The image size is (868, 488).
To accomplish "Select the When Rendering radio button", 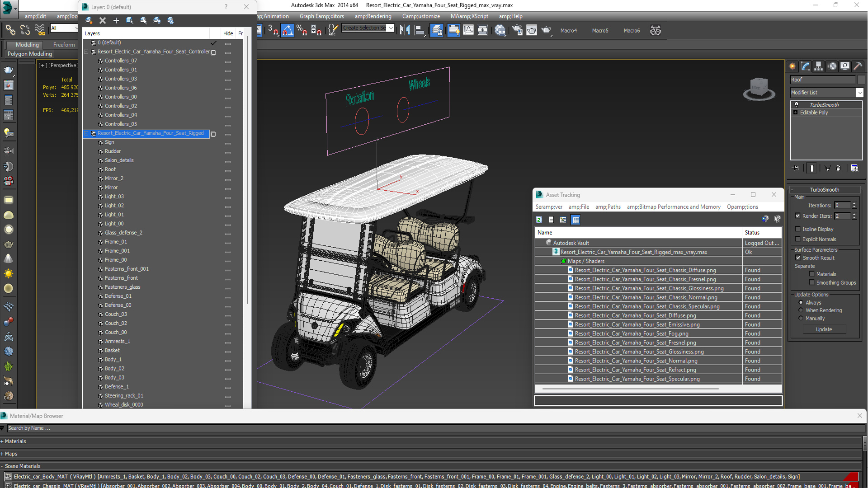I will tap(801, 310).
